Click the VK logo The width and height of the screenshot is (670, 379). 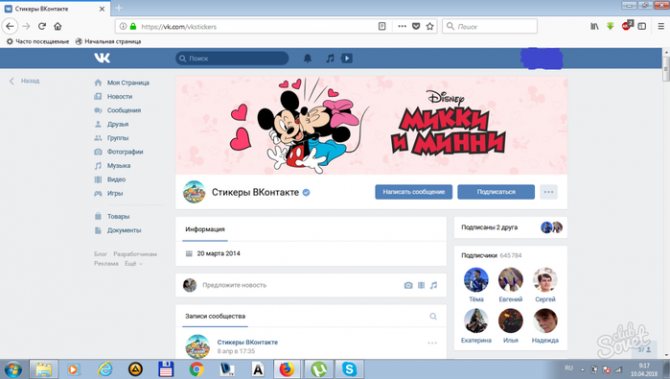[102, 58]
